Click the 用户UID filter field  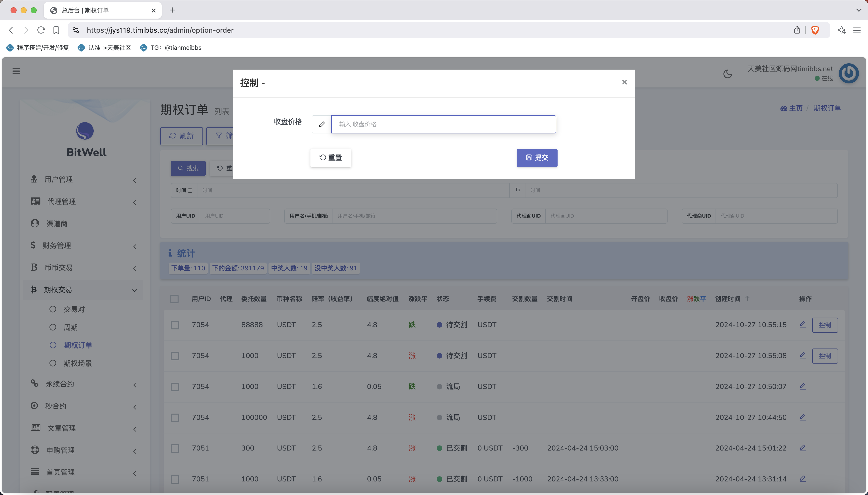coord(235,216)
